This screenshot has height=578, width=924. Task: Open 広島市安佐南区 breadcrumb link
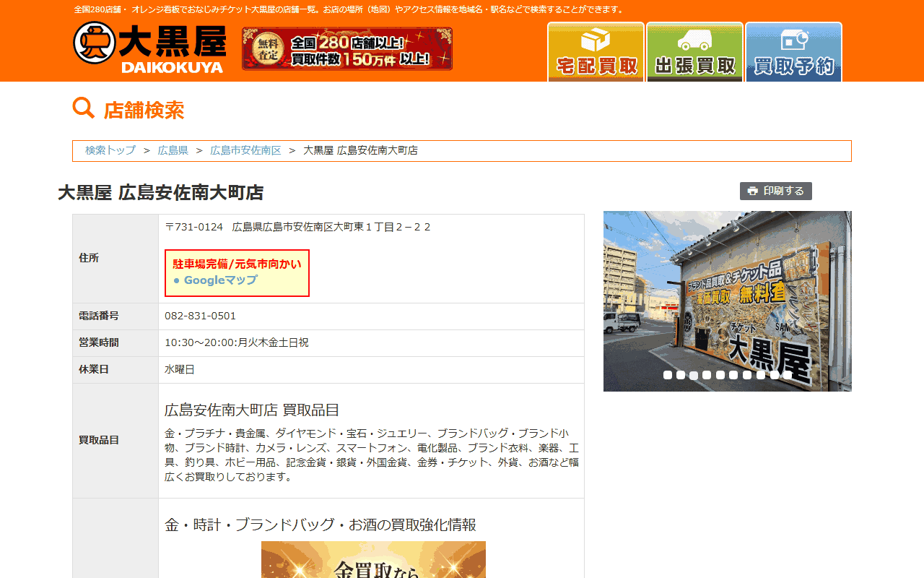coord(245,150)
